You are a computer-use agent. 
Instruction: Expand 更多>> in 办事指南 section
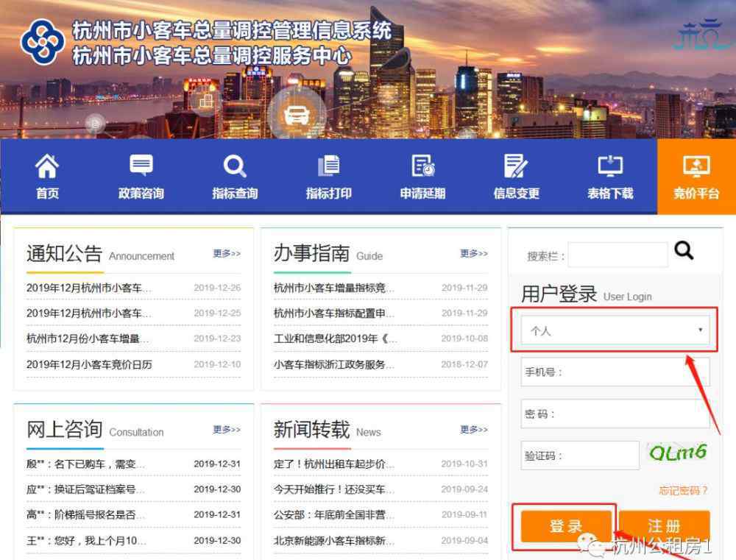pyautogui.click(x=474, y=254)
